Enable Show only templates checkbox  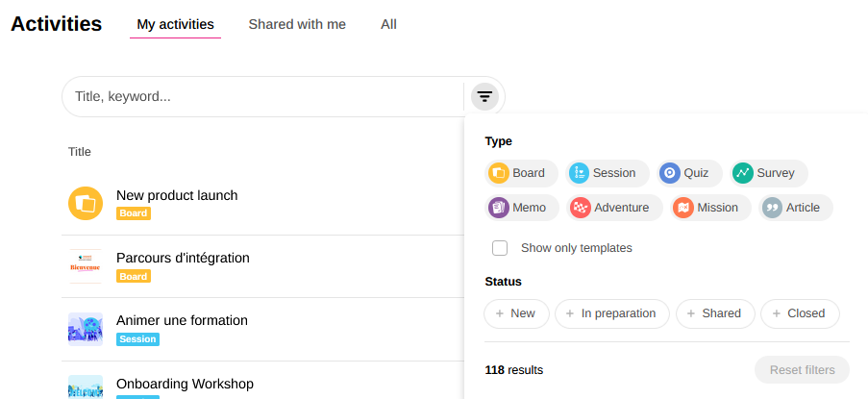click(x=500, y=248)
